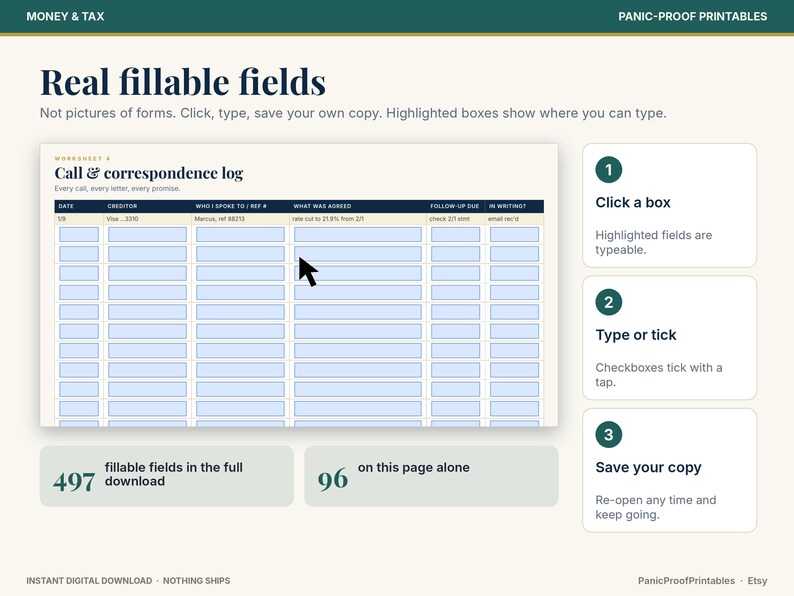The height and width of the screenshot is (596, 794).
Task: Click 'Re-open any time and keep going.' text
Action: pyautogui.click(x=656, y=507)
